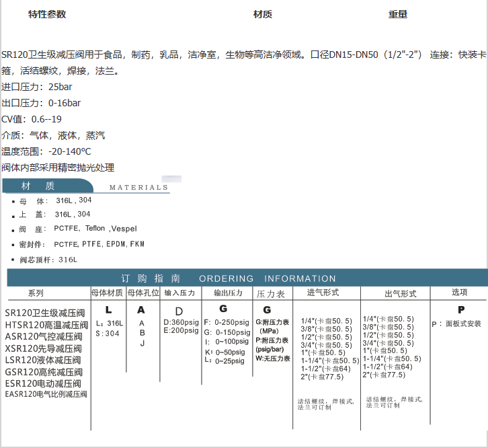
Task: Click the HTSR120高温减压阀 series entry
Action: coord(46,326)
